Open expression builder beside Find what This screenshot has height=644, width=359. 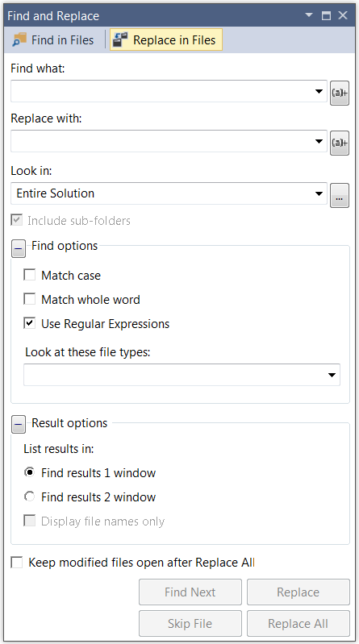point(340,93)
